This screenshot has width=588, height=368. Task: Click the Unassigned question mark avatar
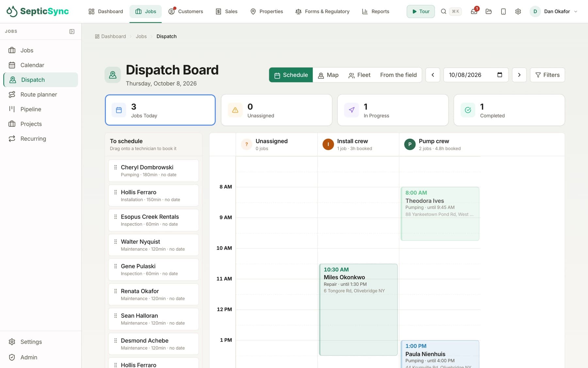pos(246,144)
